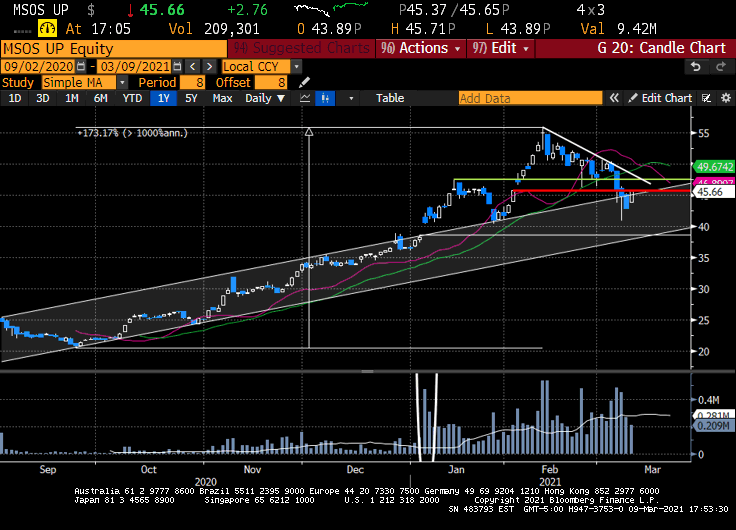Select the 1M range tab
This screenshot has width=736, height=530.
[72, 98]
